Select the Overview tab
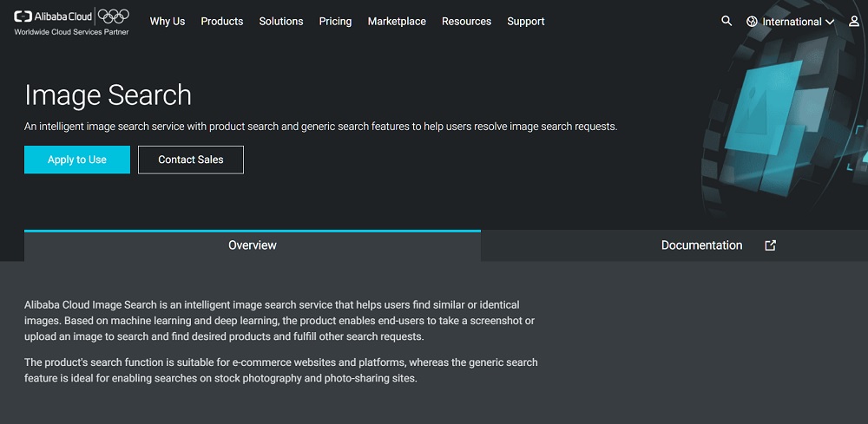 point(253,245)
